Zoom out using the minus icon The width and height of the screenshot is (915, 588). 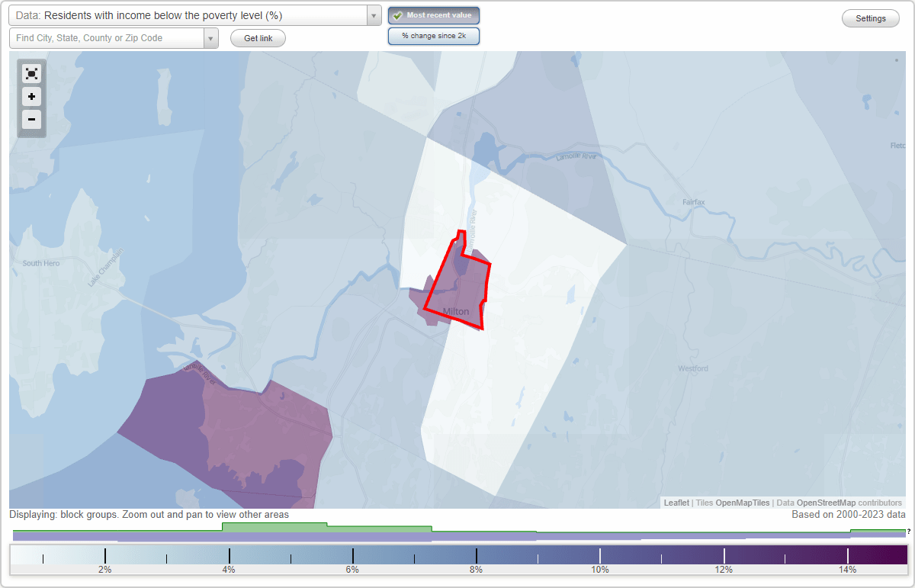[x=31, y=120]
